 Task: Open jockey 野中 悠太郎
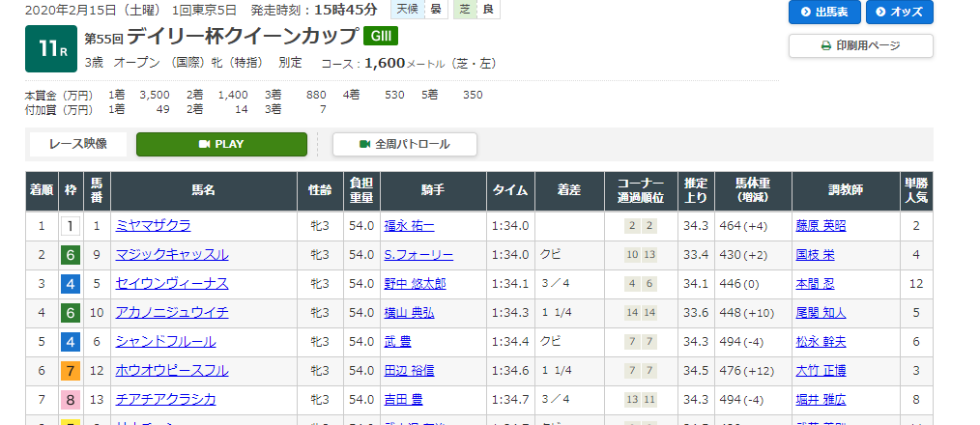click(x=415, y=284)
